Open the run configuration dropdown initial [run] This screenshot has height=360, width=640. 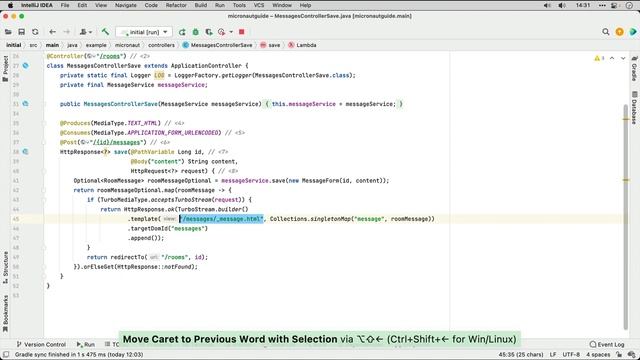point(144,32)
